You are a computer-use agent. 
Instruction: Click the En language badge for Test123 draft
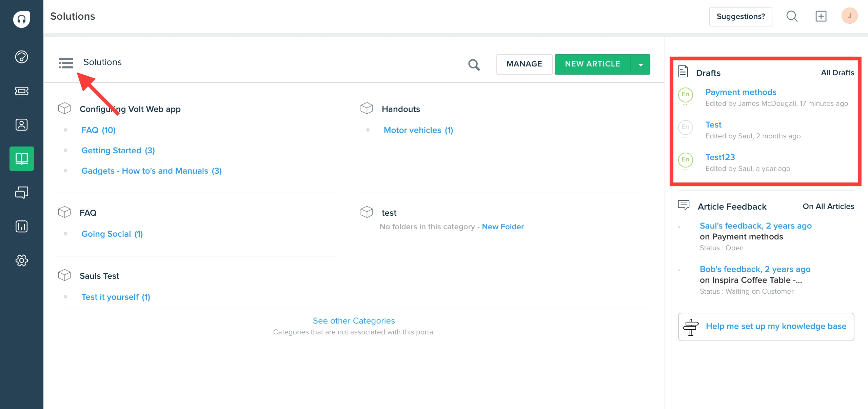(685, 160)
